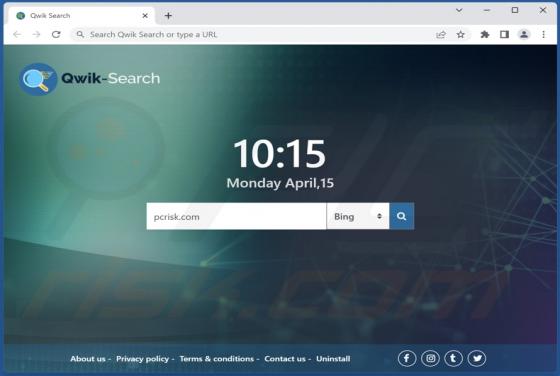Open the Bing search engine dropdown
560x376 pixels.
pyautogui.click(x=358, y=216)
